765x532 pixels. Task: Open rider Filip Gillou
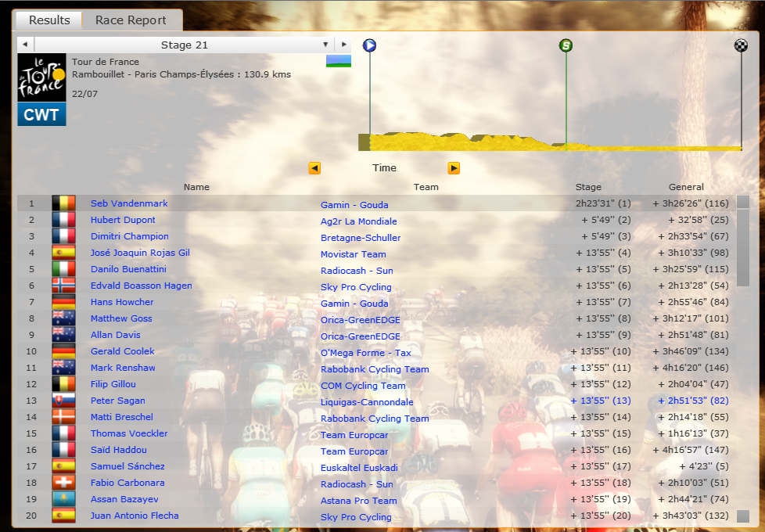pyautogui.click(x=113, y=384)
